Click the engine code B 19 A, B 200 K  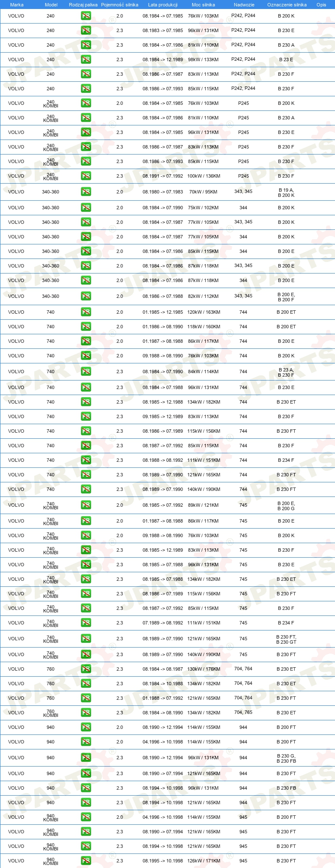tap(286, 193)
